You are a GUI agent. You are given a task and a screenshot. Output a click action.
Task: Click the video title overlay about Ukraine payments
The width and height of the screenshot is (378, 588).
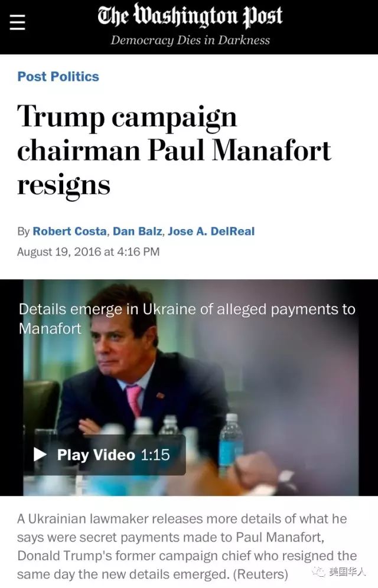(x=187, y=318)
